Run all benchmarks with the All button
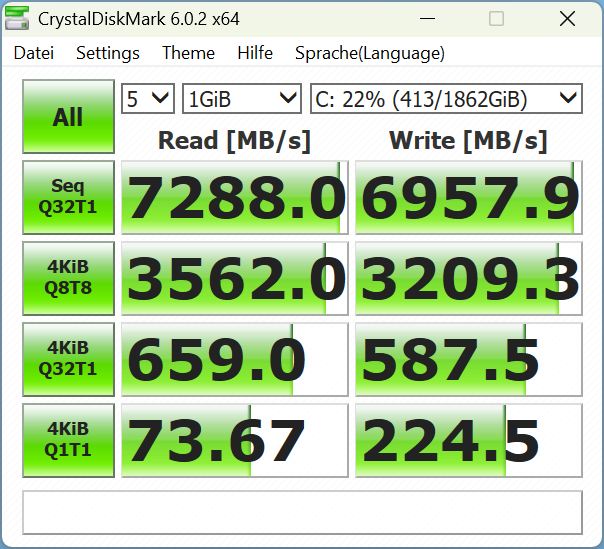Screen dimensions: 604x549 click(68, 117)
